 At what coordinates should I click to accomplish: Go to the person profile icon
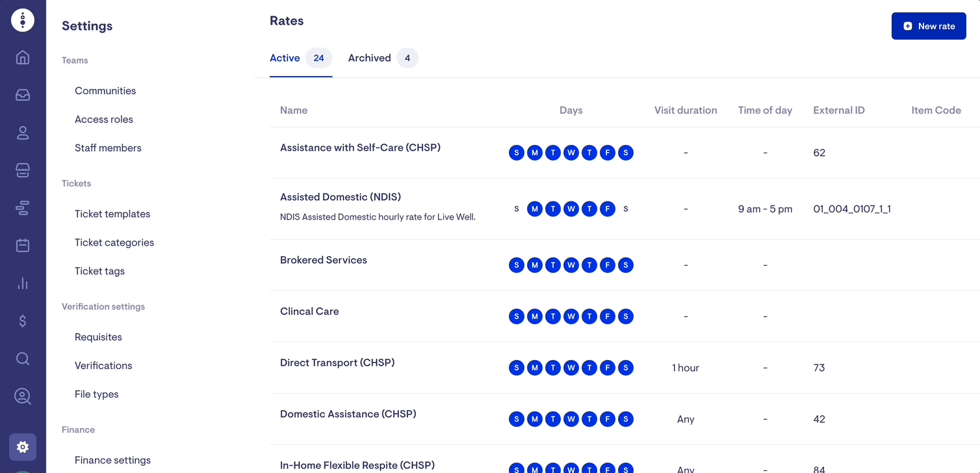point(23,133)
